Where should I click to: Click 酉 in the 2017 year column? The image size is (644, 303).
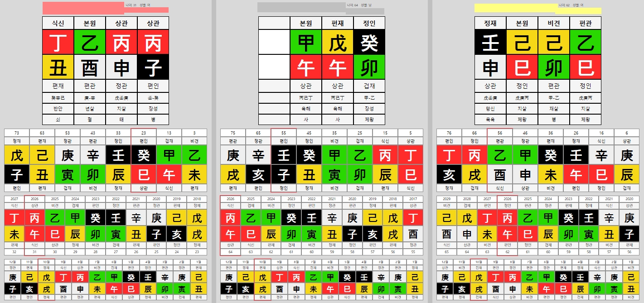(x=413, y=234)
